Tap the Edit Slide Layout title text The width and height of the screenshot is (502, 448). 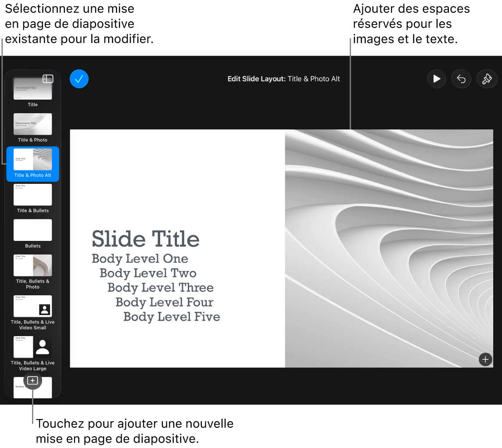[283, 79]
